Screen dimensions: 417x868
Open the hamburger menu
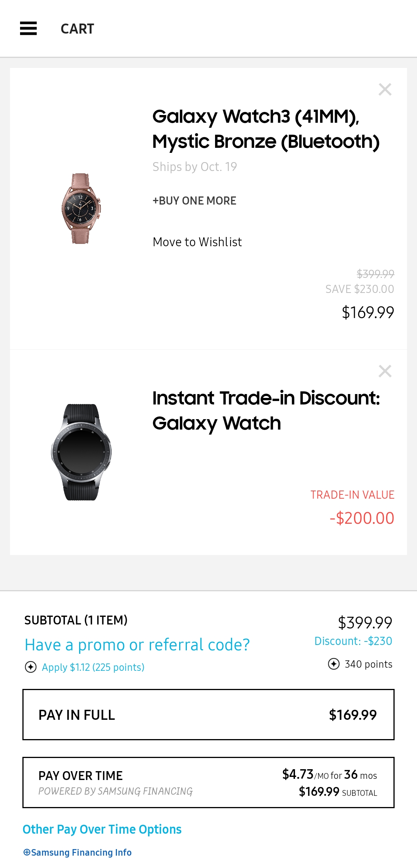click(x=28, y=29)
